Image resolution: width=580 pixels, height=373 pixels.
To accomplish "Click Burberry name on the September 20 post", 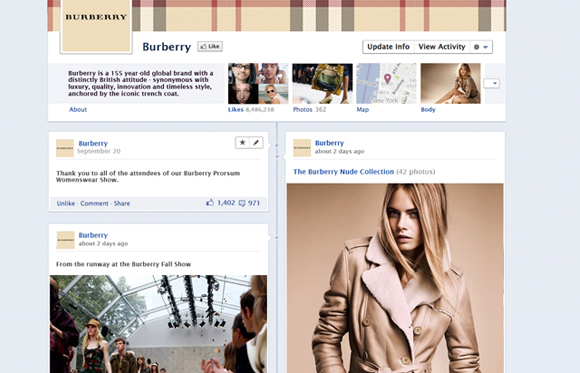I will [x=93, y=143].
